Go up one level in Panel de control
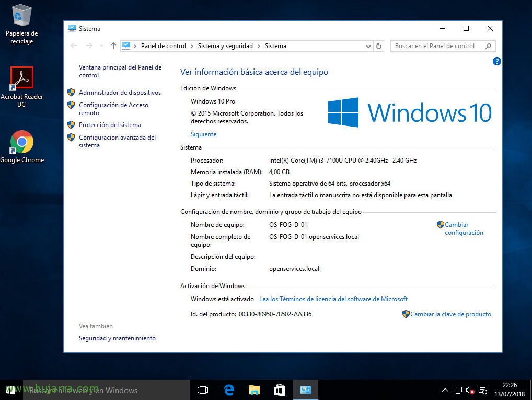This screenshot has width=532, height=400. (113, 45)
